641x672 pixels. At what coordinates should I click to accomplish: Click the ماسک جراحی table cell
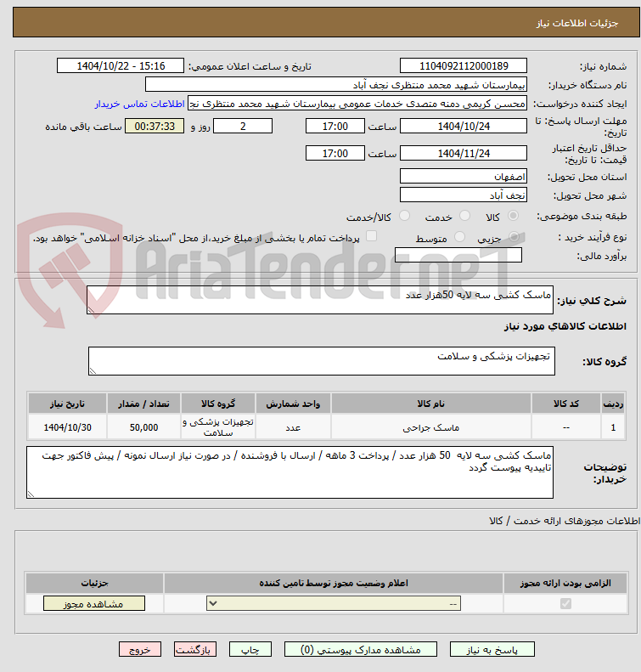point(430,427)
